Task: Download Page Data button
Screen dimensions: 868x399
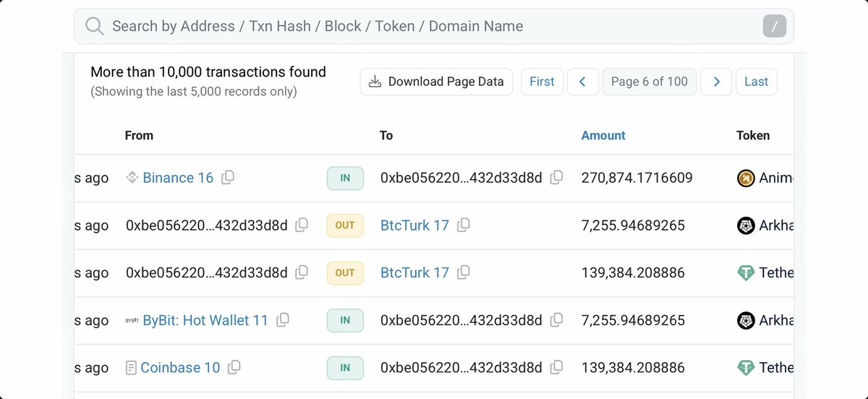Action: click(x=436, y=82)
